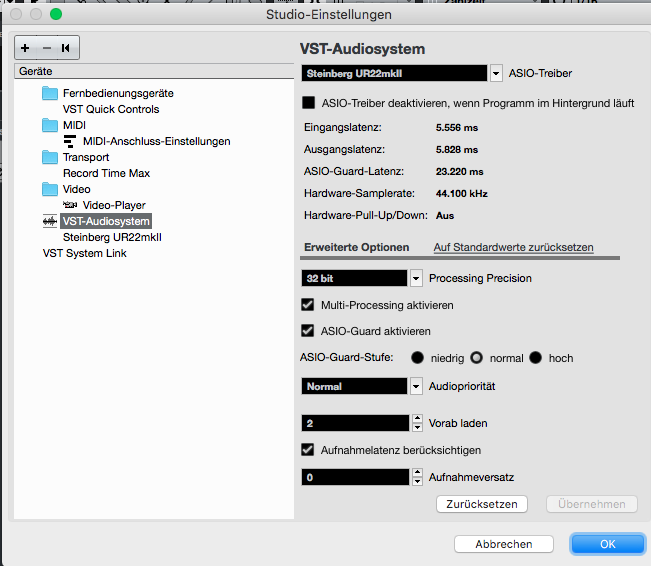Click the Erweiterte Optionen heading

click(357, 247)
